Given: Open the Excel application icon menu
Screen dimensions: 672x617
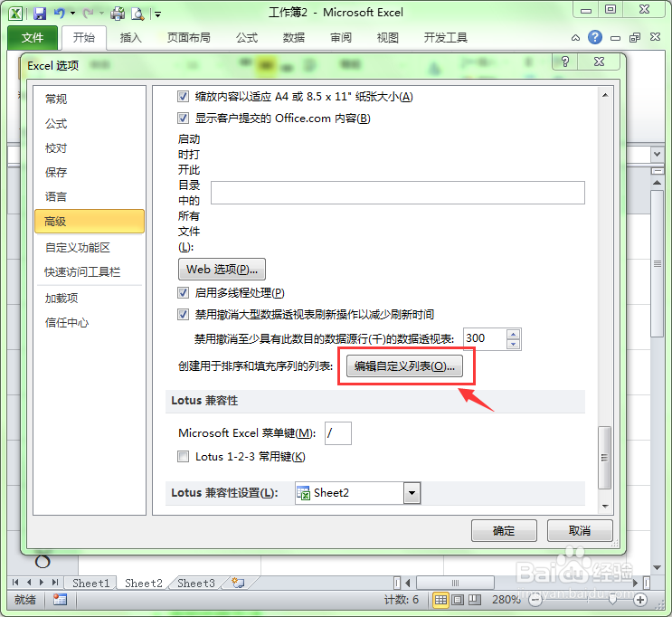Looking at the screenshot, I should (15, 14).
